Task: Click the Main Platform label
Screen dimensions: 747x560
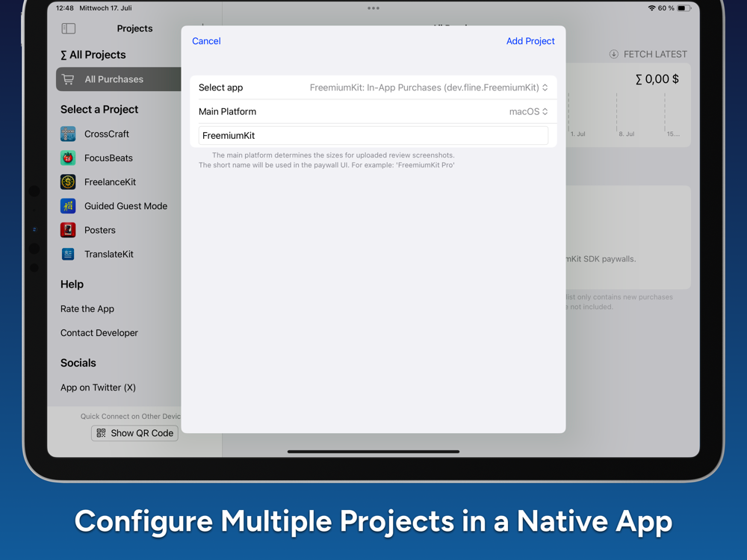Action: 227,111
